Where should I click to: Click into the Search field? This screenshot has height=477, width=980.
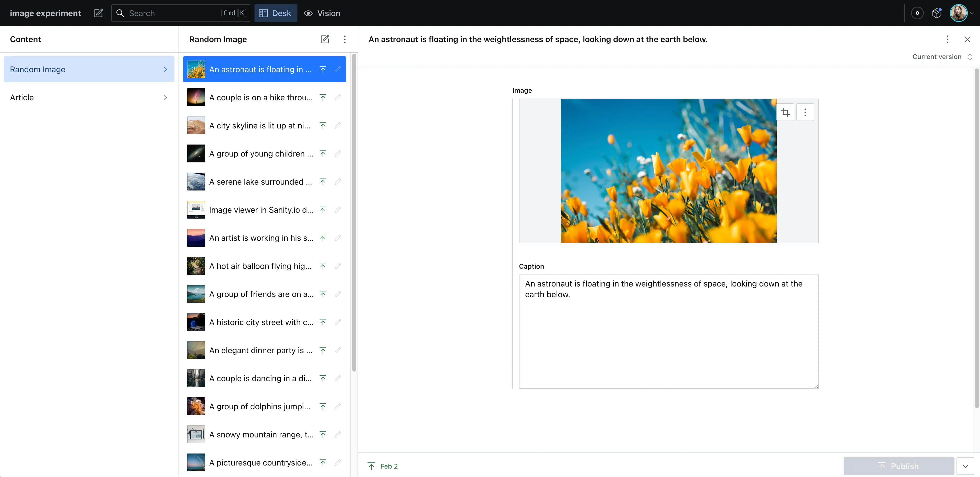click(173, 13)
